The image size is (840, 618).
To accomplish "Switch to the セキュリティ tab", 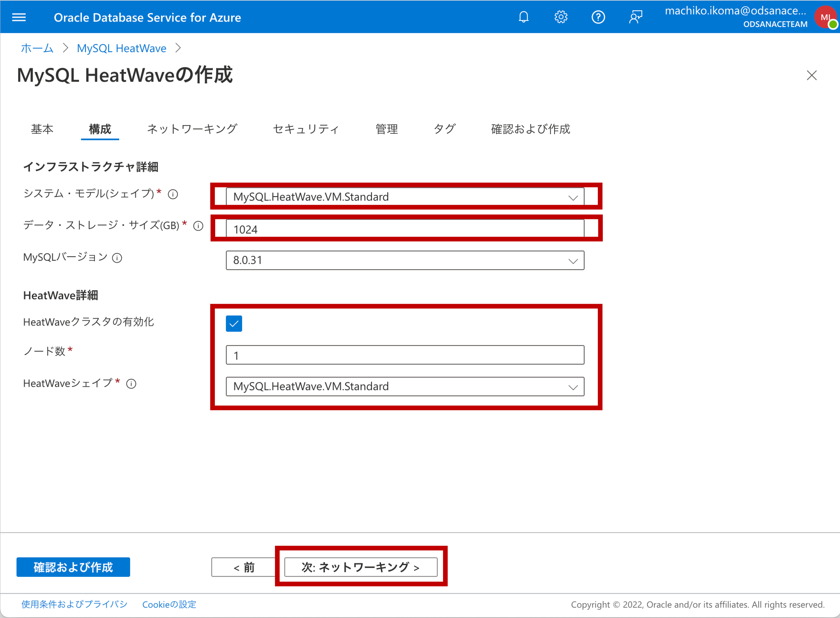I will click(306, 129).
